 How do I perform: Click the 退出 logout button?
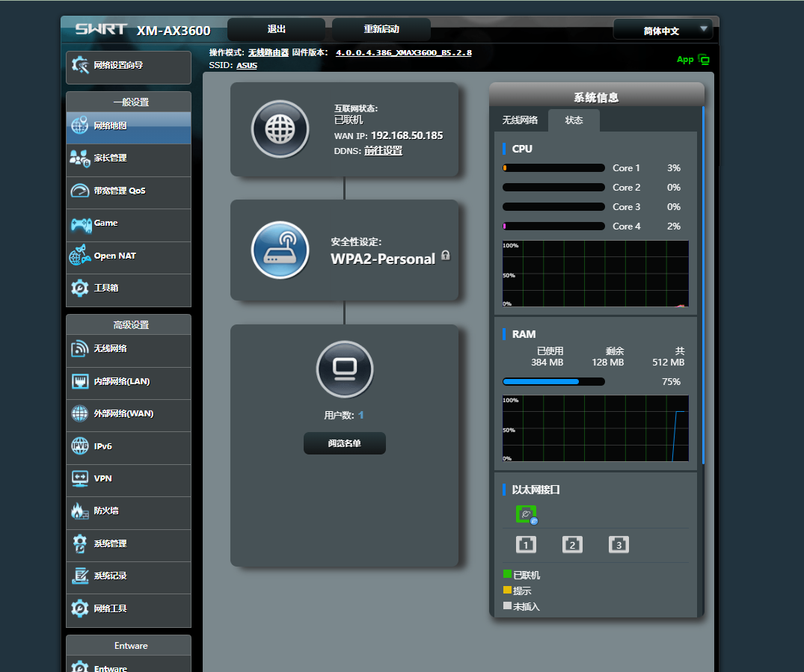point(277,29)
